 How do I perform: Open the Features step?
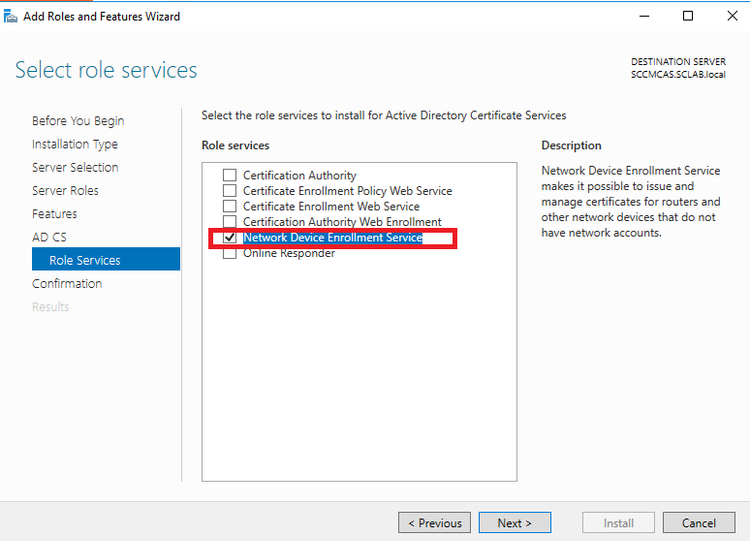click(54, 214)
